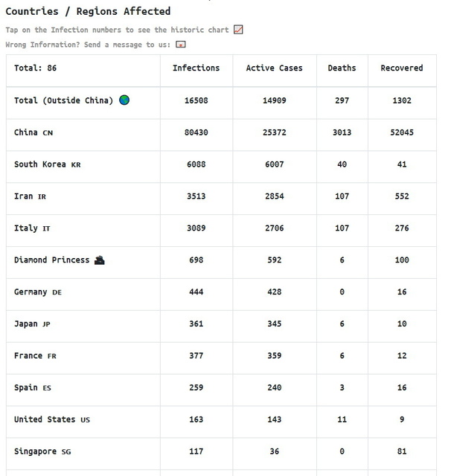Tap Spain's infections figure 259

(196, 387)
